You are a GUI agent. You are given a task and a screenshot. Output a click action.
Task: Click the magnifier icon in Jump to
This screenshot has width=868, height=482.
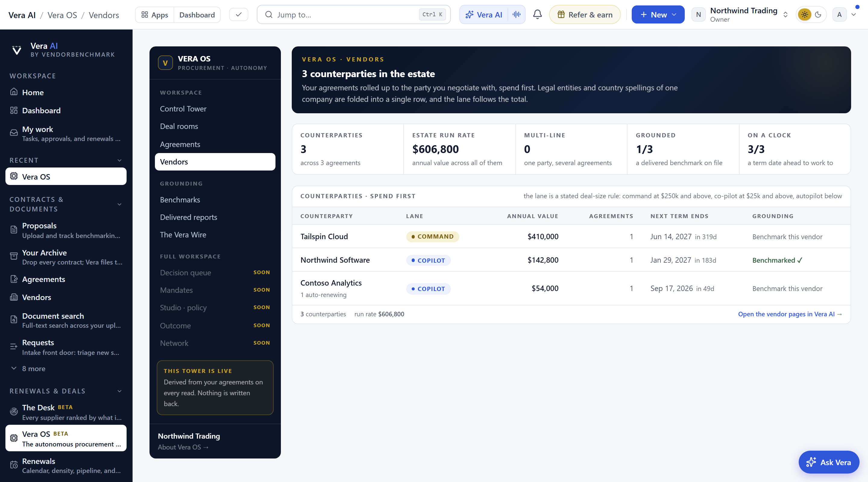269,14
